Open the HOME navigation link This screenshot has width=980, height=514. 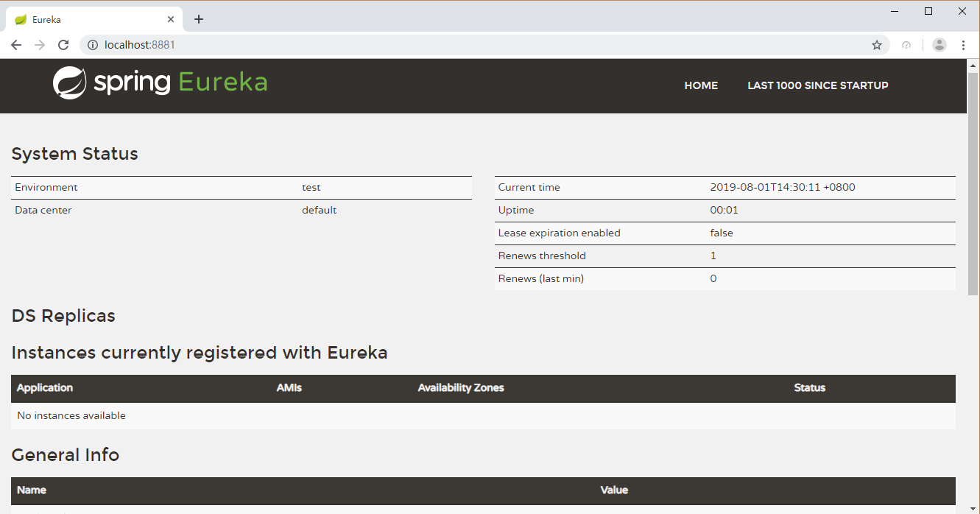point(701,85)
